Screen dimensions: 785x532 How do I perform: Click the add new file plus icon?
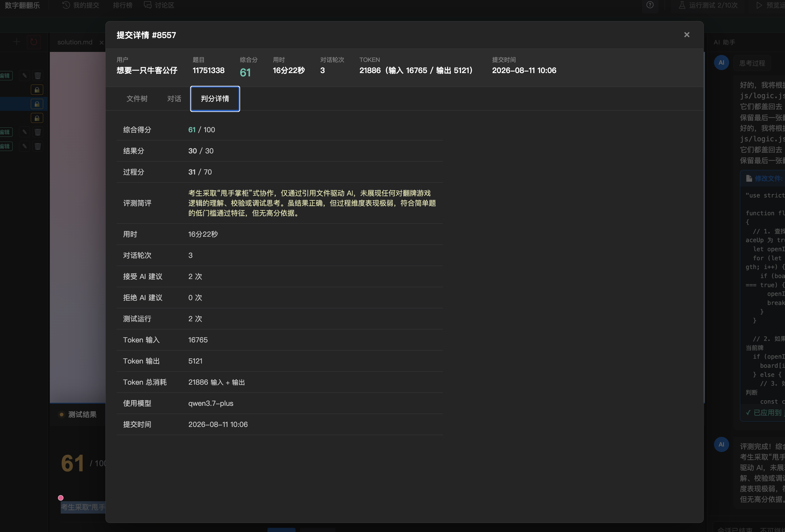[x=17, y=42]
